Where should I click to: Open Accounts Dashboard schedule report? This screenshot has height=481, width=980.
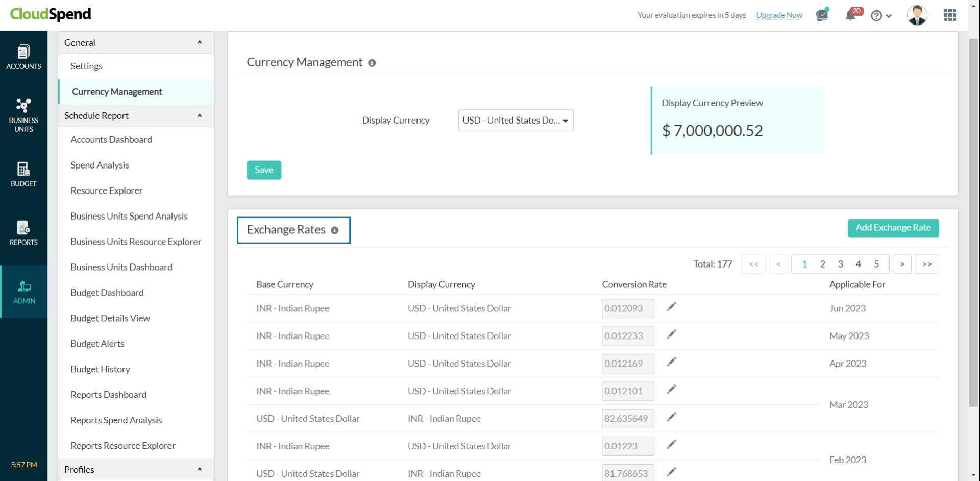click(111, 140)
